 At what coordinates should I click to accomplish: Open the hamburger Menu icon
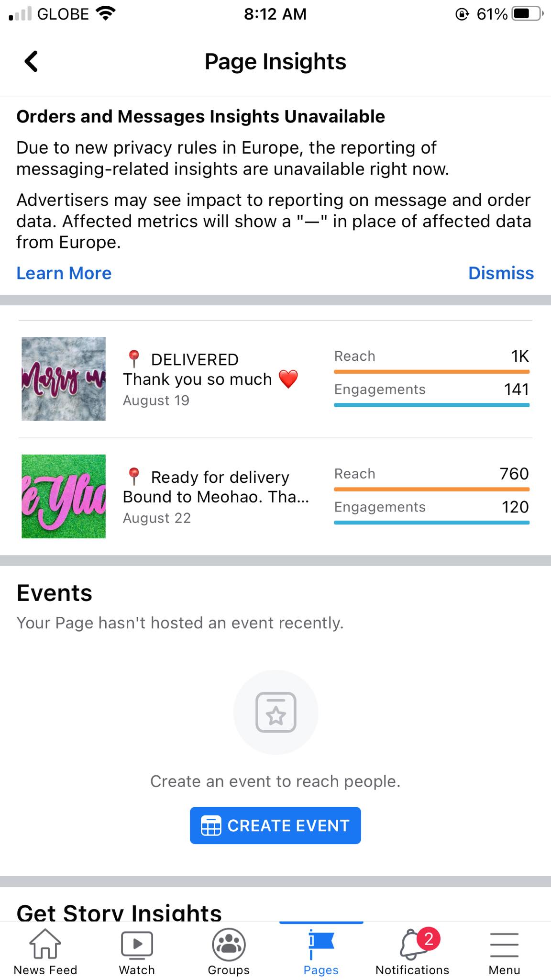(504, 944)
